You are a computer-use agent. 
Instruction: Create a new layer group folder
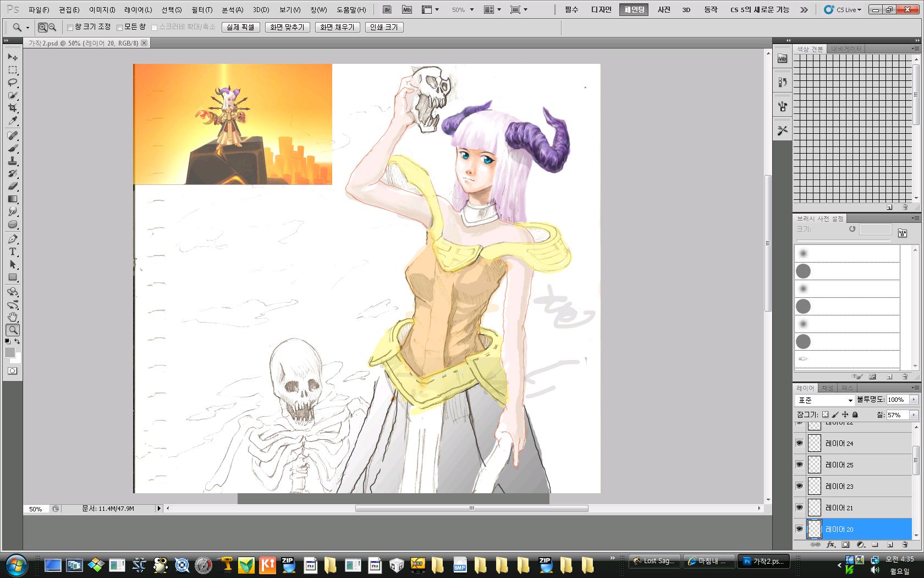pyautogui.click(x=875, y=544)
